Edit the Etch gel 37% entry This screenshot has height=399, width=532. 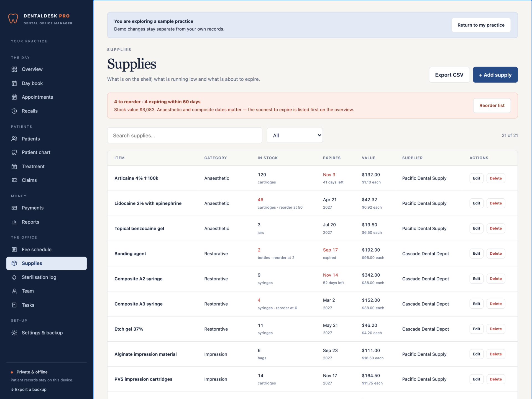point(476,329)
